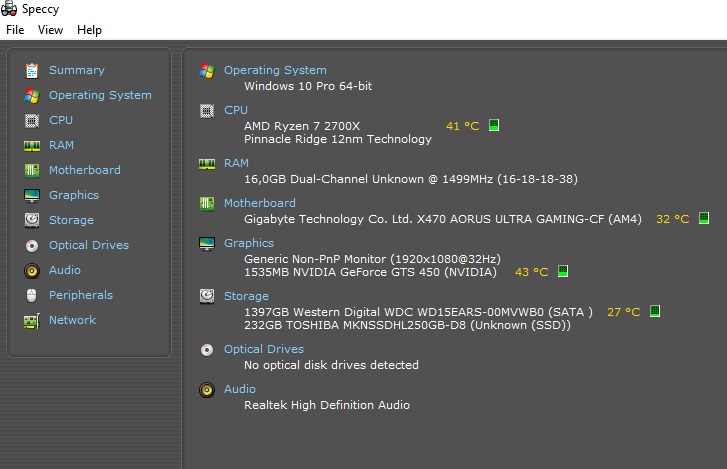Click the Speccy app icon in title bar
727x469 pixels.
coord(9,8)
